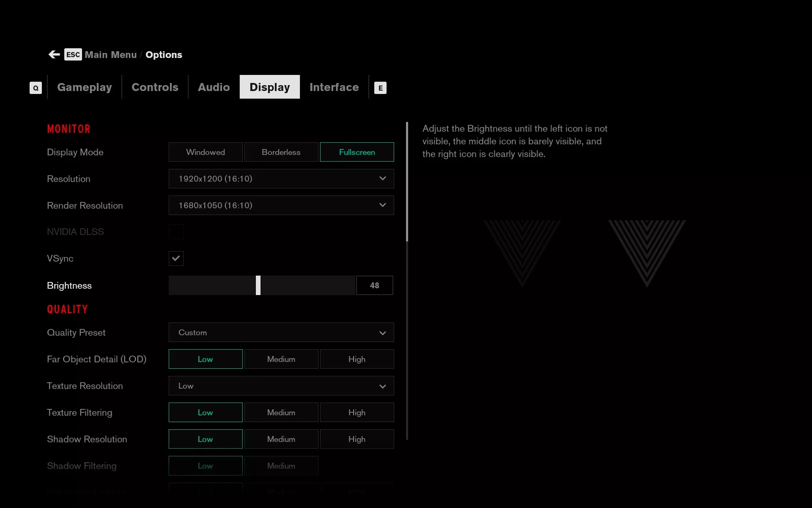Click the Q previous-tab key icon
812x508 pixels.
36,88
